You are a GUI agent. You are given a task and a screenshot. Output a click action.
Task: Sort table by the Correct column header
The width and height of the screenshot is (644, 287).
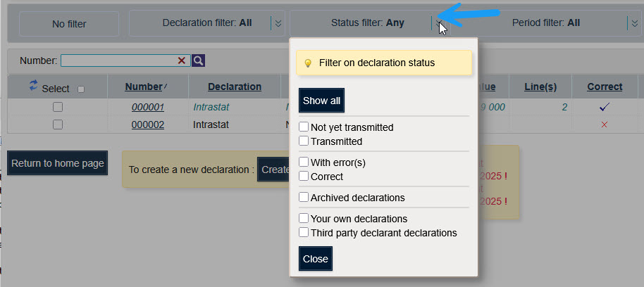point(605,87)
